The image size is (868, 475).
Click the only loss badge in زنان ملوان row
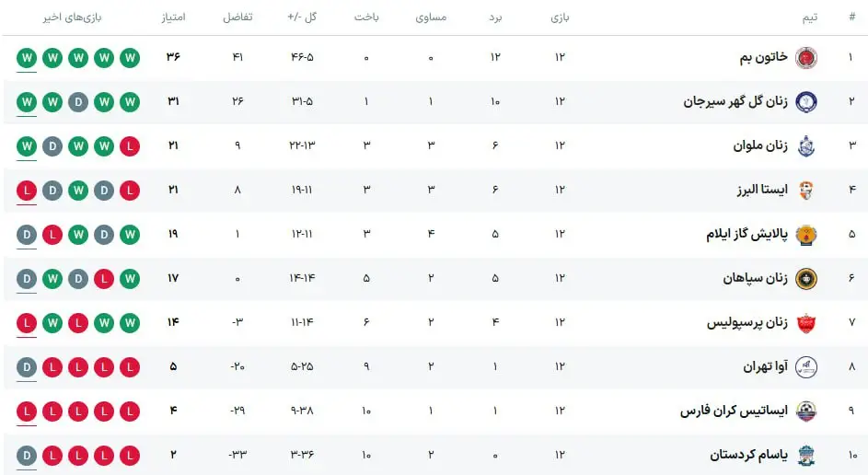pyautogui.click(x=130, y=145)
